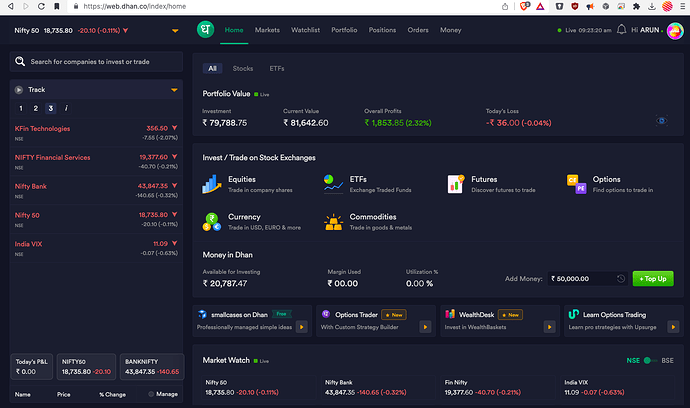The height and width of the screenshot is (408, 690).
Task: Click the Dhan logo icon
Action: [205, 30]
